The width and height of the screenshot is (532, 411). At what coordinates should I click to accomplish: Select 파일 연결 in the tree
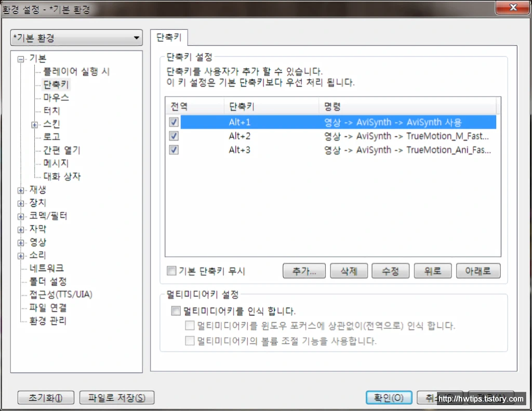click(48, 308)
